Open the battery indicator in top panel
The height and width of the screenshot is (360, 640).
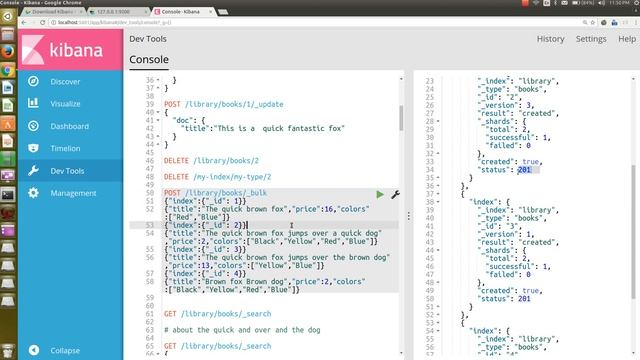click(x=582, y=3)
